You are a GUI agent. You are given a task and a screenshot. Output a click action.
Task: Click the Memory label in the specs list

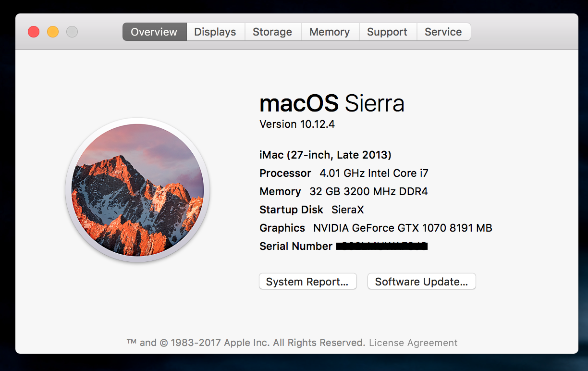click(x=280, y=191)
